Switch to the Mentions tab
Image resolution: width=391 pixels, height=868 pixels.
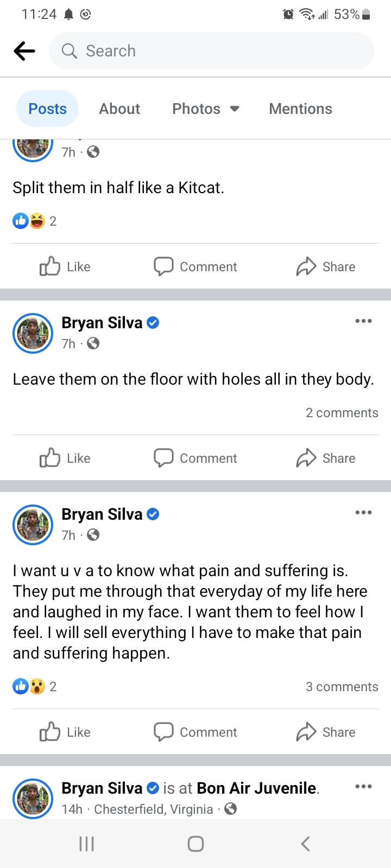pyautogui.click(x=300, y=109)
